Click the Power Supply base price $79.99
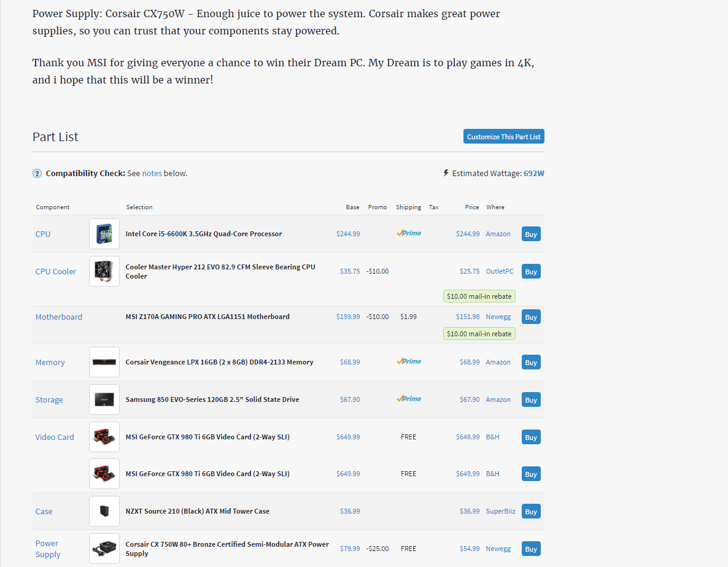The height and width of the screenshot is (567, 728). tap(350, 549)
